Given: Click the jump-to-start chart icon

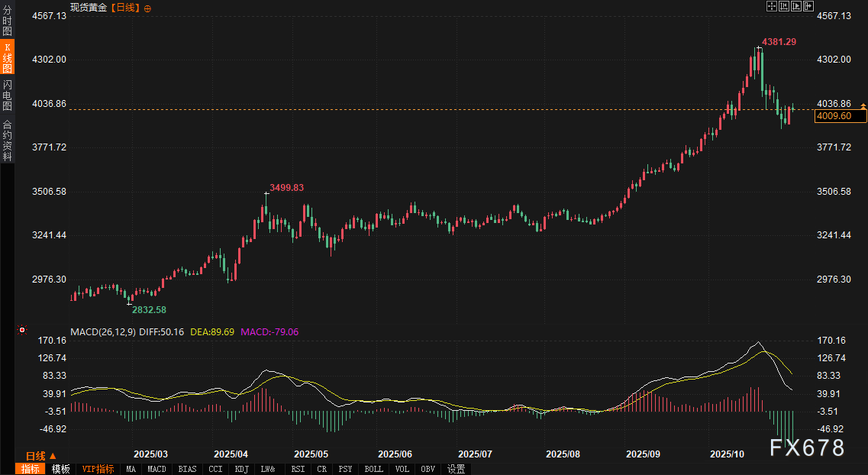Looking at the screenshot, I should [x=783, y=6].
